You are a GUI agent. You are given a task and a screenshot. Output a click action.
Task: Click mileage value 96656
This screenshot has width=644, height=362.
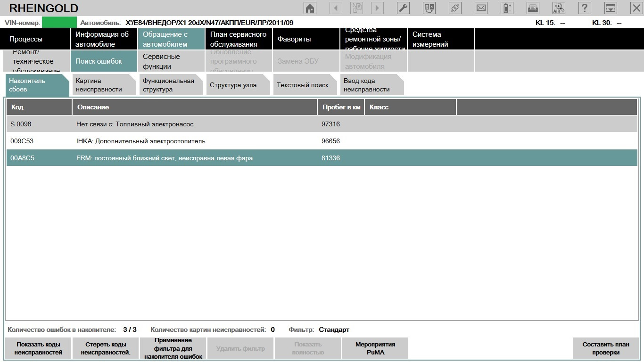coord(330,141)
